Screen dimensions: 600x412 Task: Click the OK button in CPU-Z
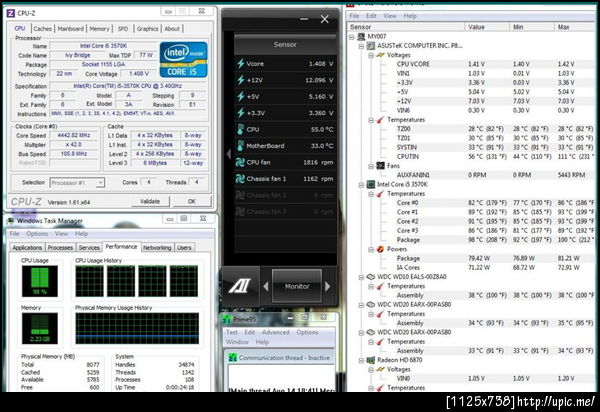pyautogui.click(x=192, y=201)
